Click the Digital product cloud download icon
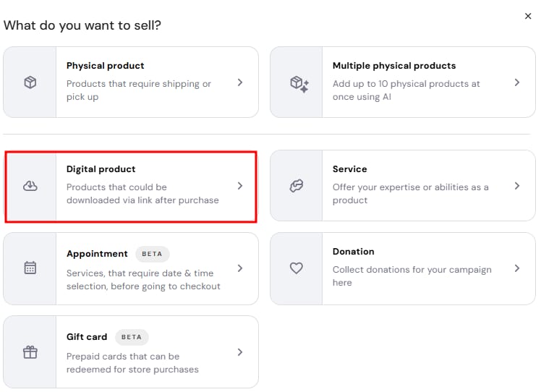Viewport: 541px width, 392px height. coord(30,186)
